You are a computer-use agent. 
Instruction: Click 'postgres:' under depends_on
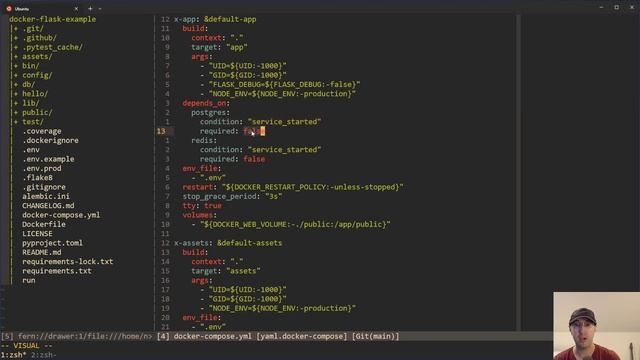(x=210, y=113)
